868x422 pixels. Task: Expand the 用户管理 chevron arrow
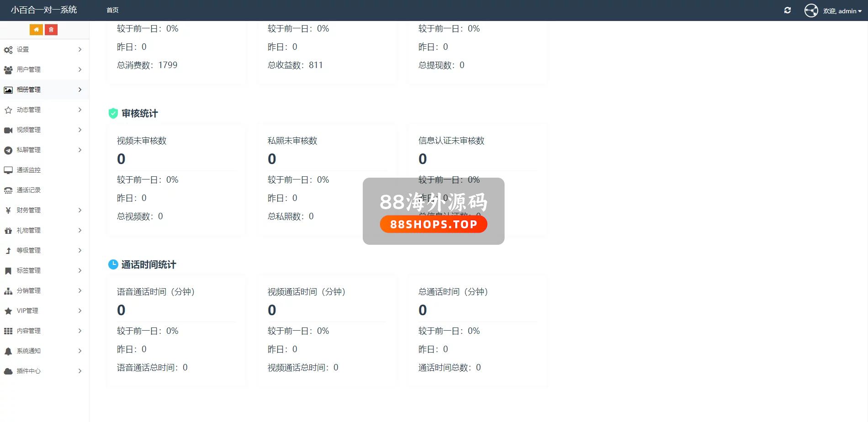point(80,69)
